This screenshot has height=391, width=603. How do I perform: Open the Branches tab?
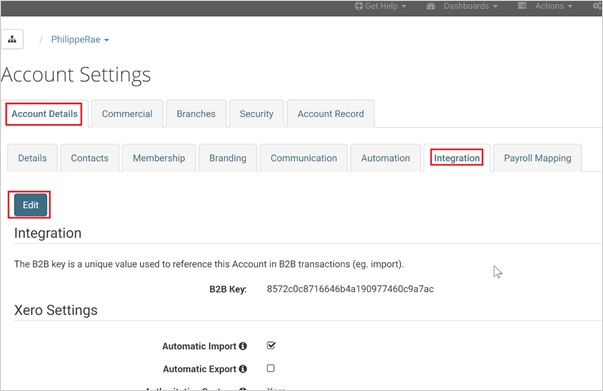coord(196,114)
